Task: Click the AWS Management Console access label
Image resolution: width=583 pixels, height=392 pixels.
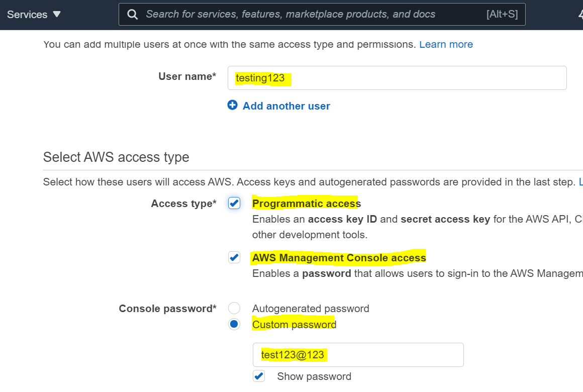Action: click(339, 257)
